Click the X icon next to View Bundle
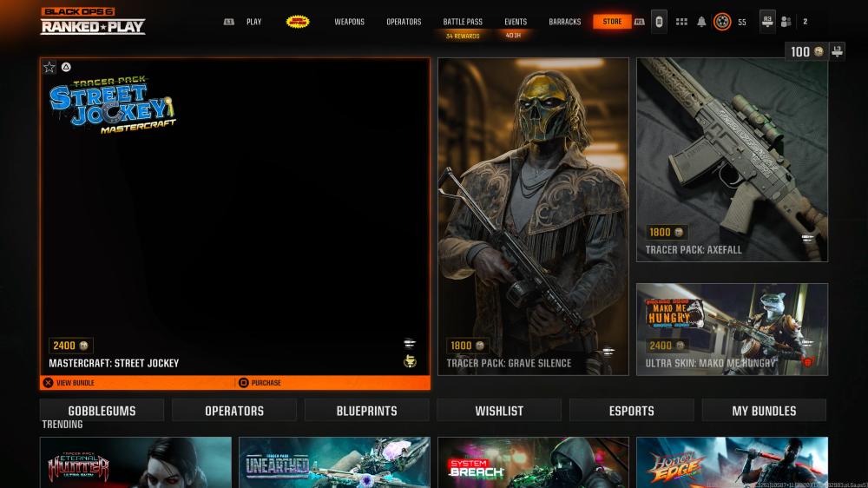 pyautogui.click(x=48, y=383)
